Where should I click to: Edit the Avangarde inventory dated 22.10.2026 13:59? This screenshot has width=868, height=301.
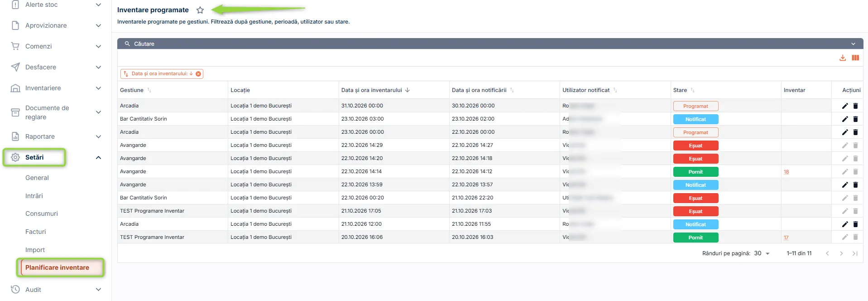tap(845, 185)
